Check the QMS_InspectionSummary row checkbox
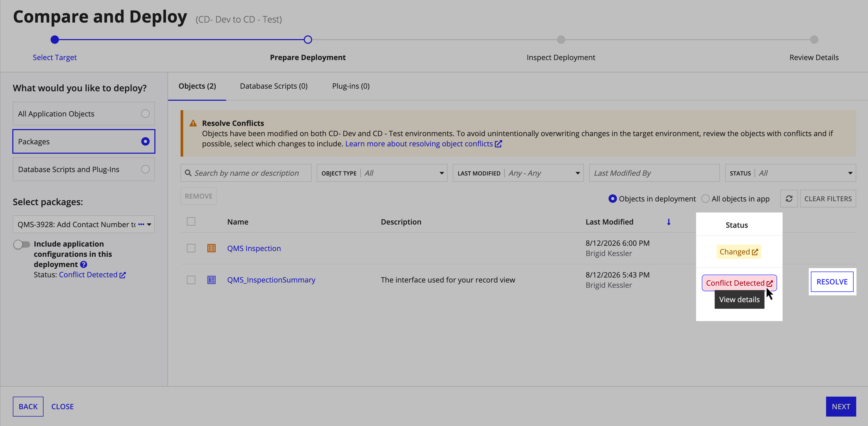 (x=191, y=280)
